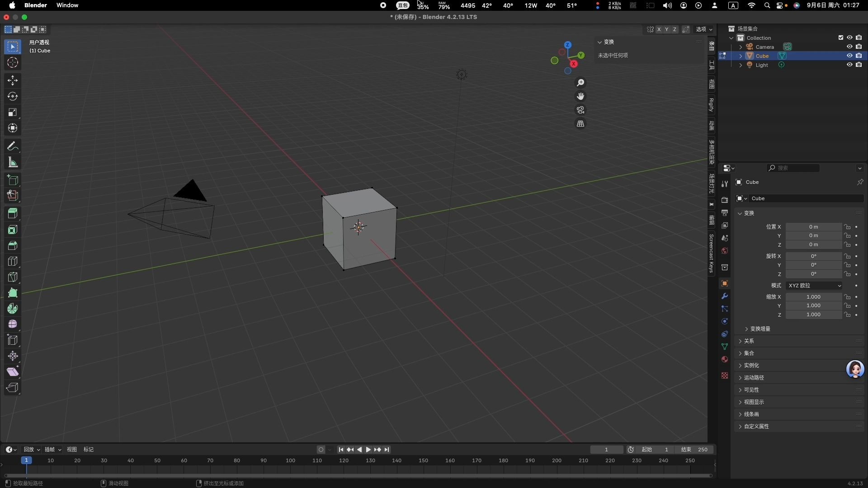Open the Modifier properties wrench tab
Image resolution: width=868 pixels, height=488 pixels.
(x=725, y=296)
